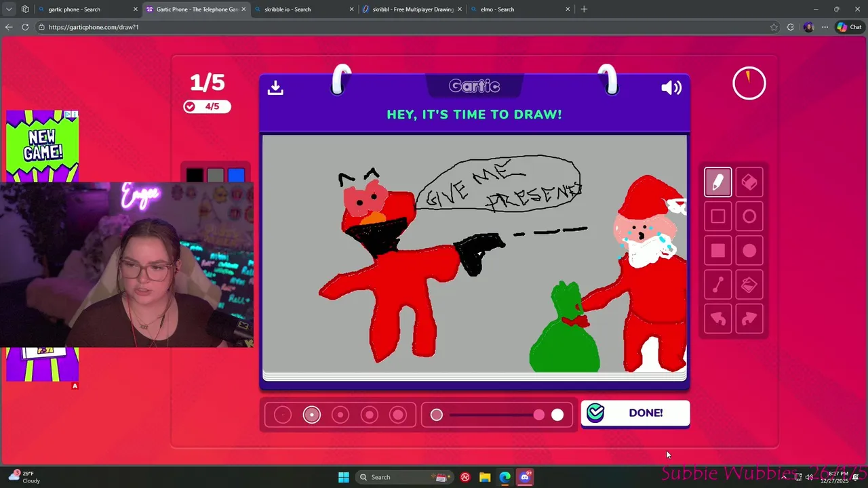The image size is (868, 488).
Task: Set opacity to minimum left dot
Action: pos(437,415)
